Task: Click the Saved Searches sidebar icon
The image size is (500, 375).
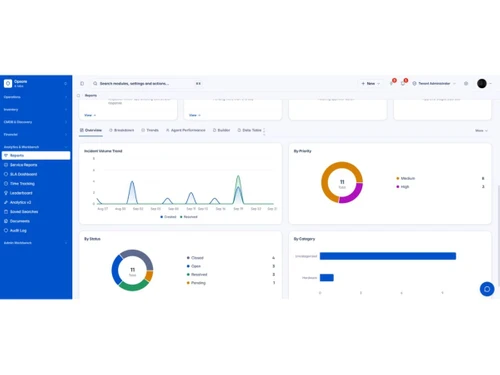Action: (6, 212)
